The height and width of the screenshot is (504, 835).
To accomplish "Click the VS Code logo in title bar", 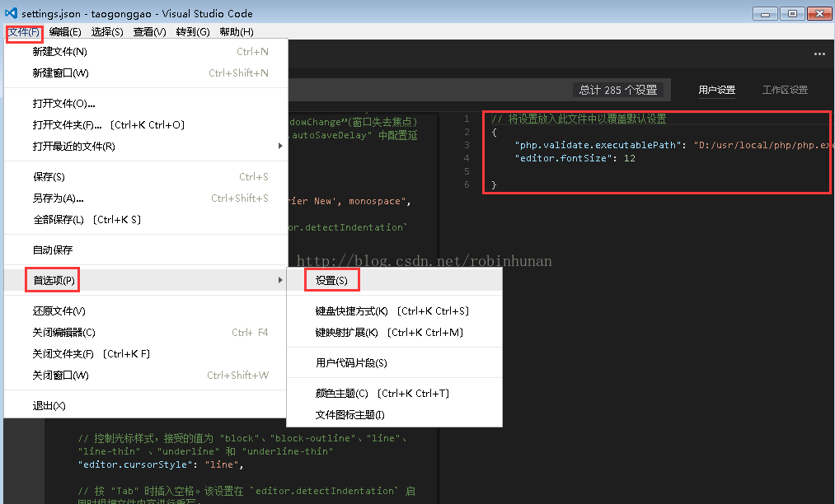I will [x=11, y=14].
